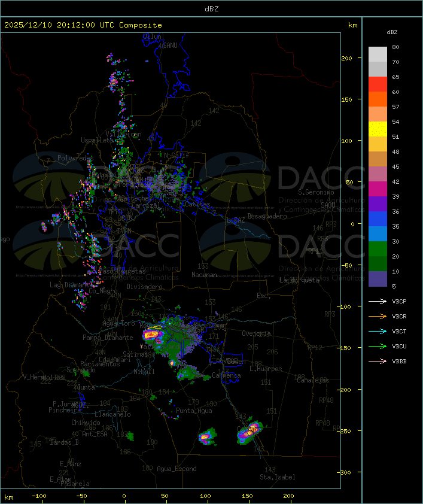Click the VBCU legend label
The height and width of the screenshot is (504, 423).
(x=399, y=346)
